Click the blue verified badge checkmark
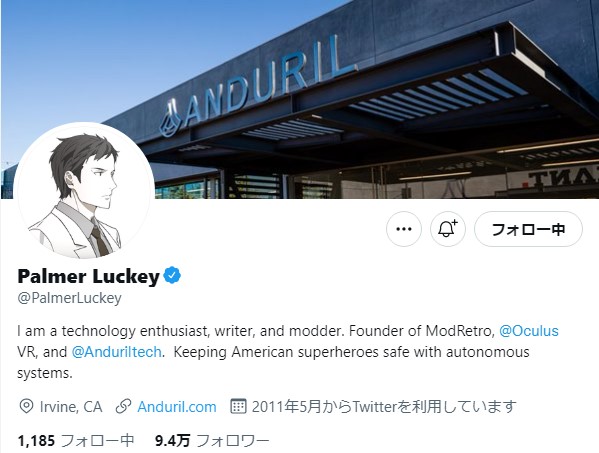The height and width of the screenshot is (453, 599). tap(172, 275)
